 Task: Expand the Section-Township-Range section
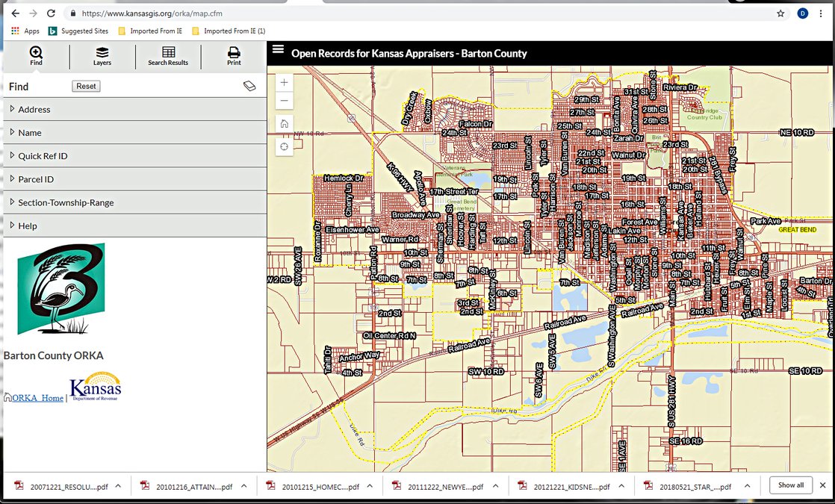pyautogui.click(x=66, y=202)
